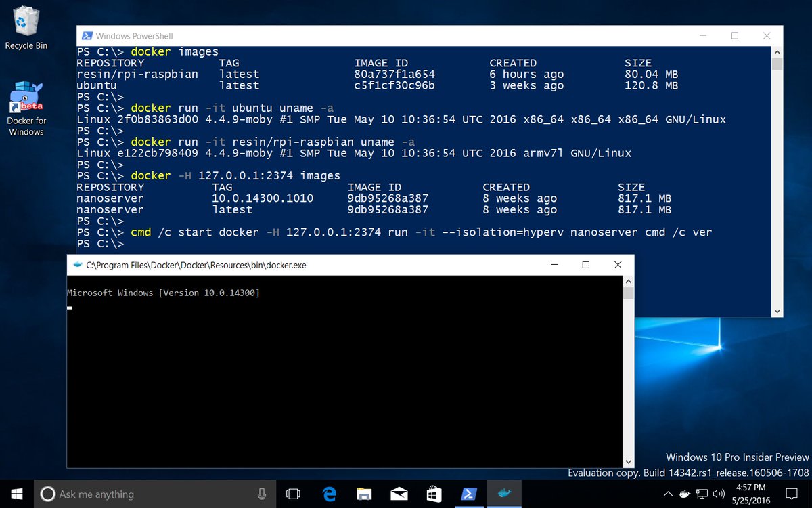Screen dimensions: 812x508
Task: Select the Docker for Windows desktop shortcut
Action: click(x=26, y=109)
